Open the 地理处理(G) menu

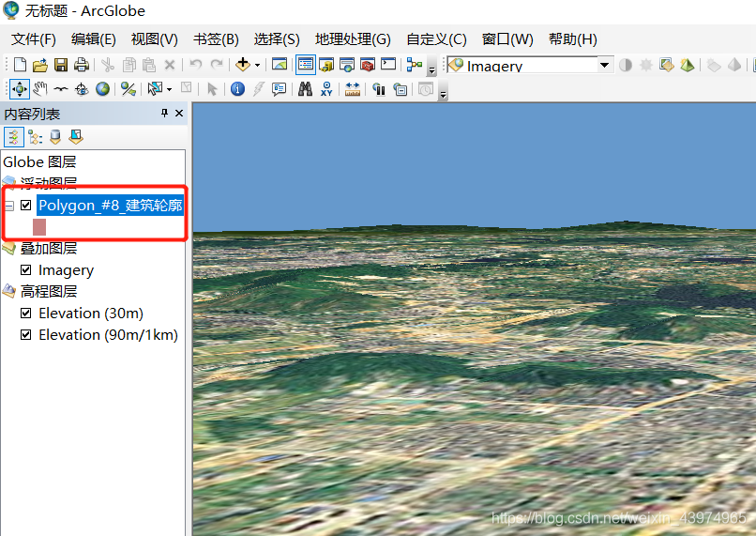tap(353, 39)
